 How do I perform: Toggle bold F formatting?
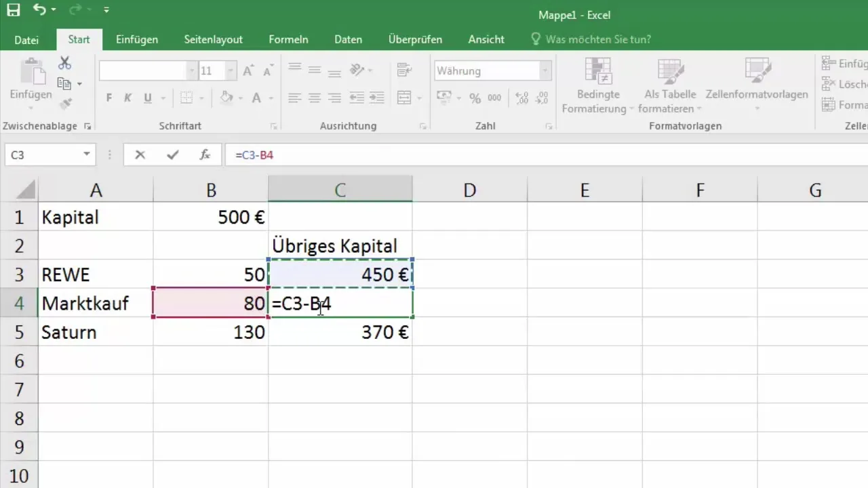point(109,98)
